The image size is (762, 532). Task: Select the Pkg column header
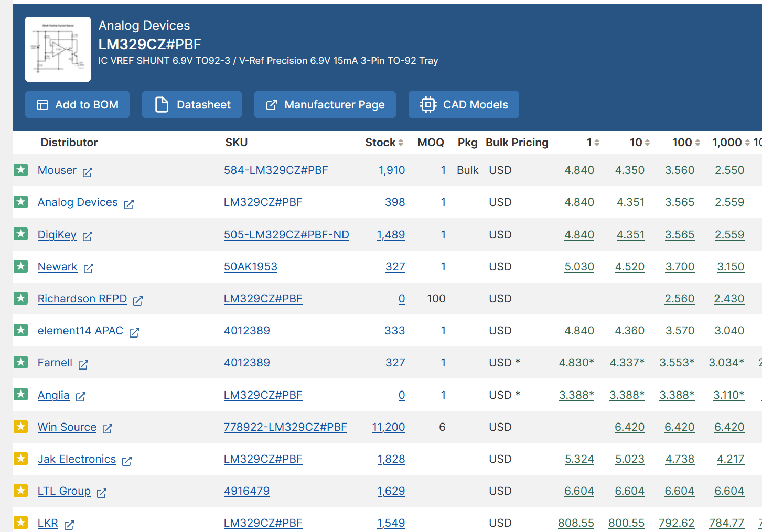click(467, 143)
